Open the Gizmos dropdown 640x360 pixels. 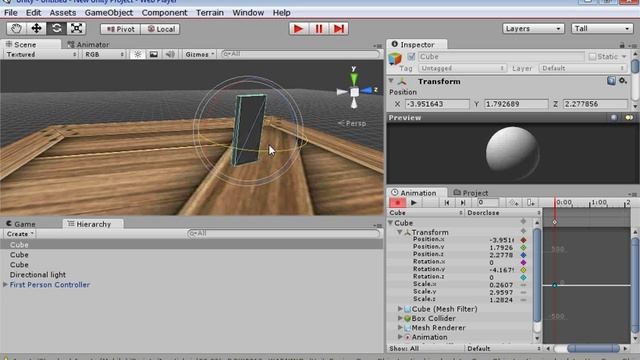point(199,54)
